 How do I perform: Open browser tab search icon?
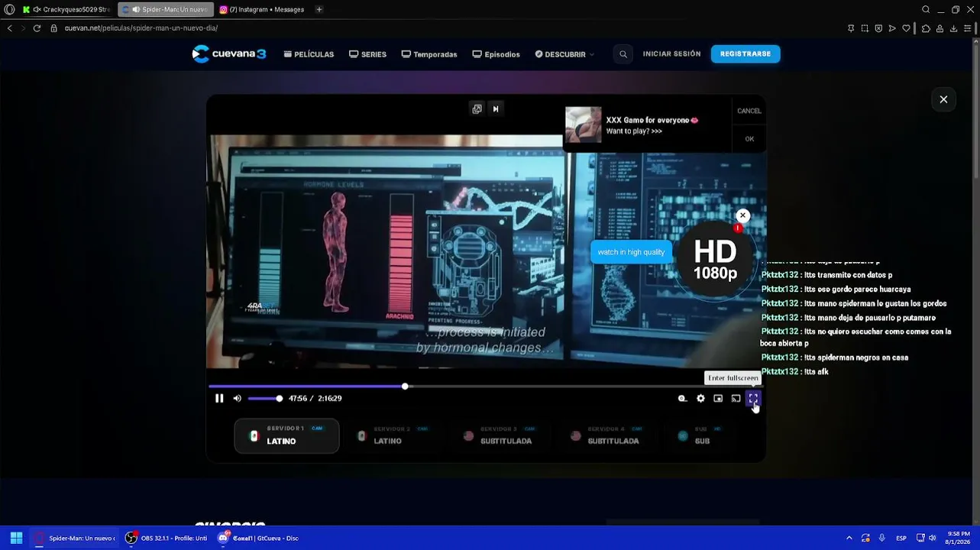coord(926,10)
